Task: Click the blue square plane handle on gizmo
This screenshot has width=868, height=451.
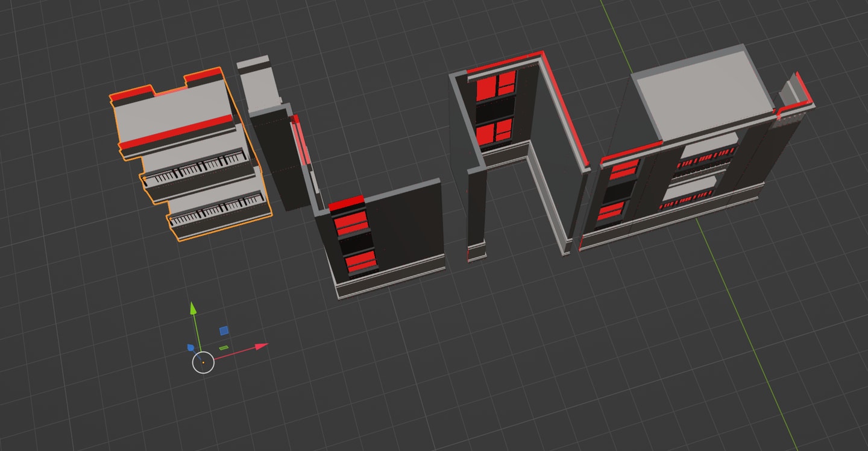Action: (224, 330)
